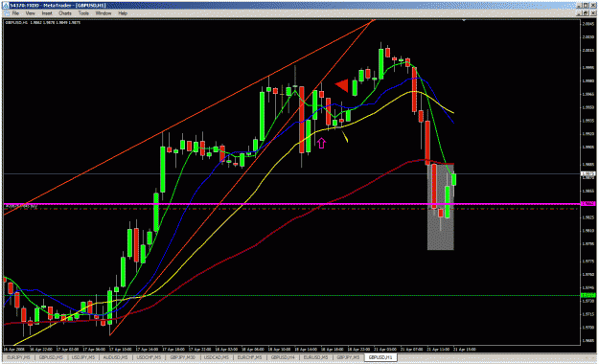Switch to the EURUSD,M5 chart tab
599x364 pixels.
(x=316, y=357)
